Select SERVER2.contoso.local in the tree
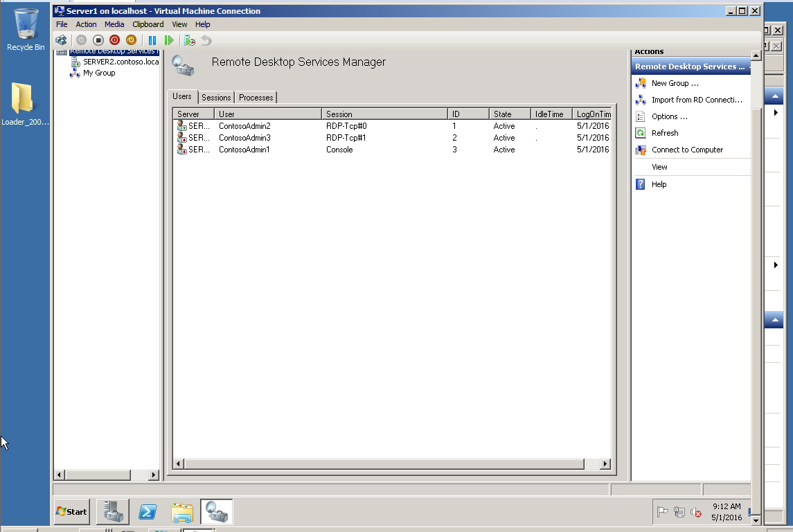Viewport: 793px width, 532px height. point(121,62)
